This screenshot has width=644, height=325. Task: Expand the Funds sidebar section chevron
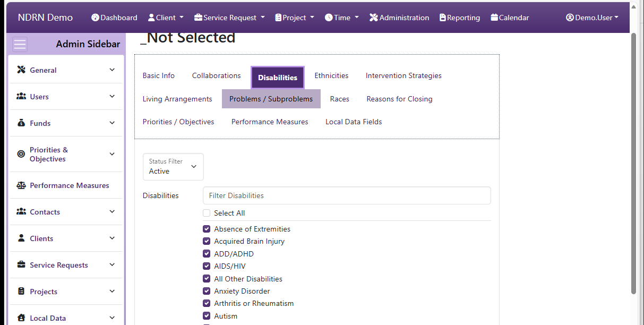click(112, 123)
